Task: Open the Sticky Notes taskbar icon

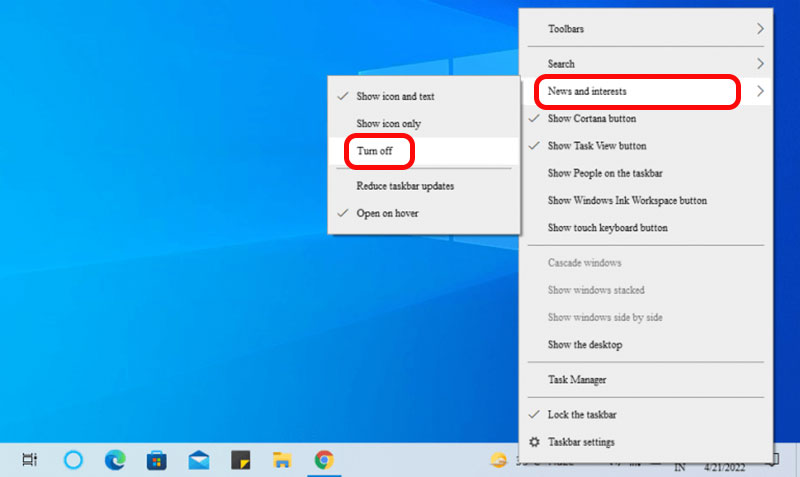Action: 240,460
